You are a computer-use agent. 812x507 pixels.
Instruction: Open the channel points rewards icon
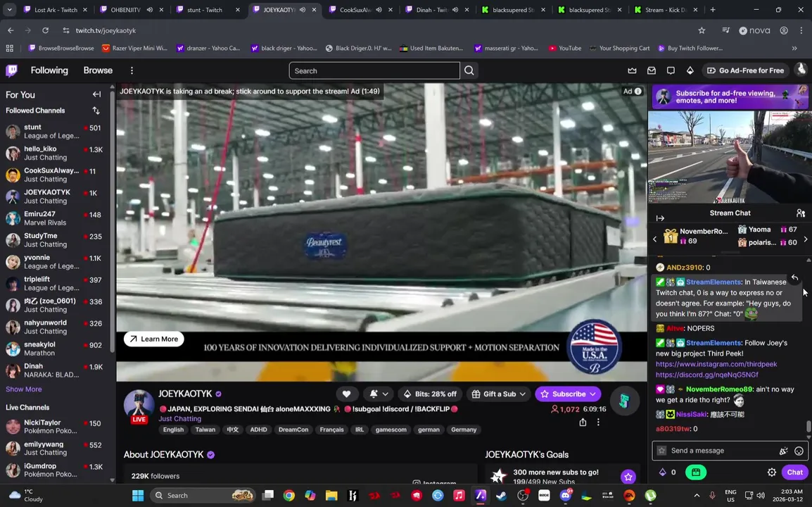point(695,472)
